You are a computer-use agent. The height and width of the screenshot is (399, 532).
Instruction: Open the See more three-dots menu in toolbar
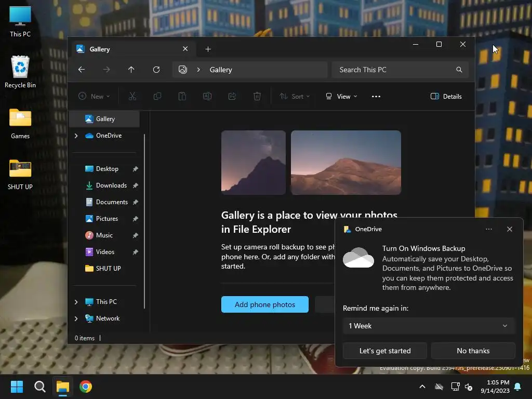376,96
